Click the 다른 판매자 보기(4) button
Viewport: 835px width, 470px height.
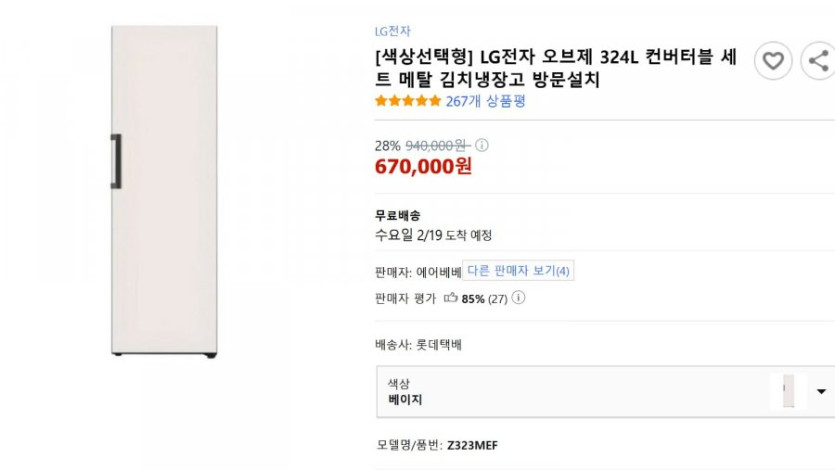(x=518, y=271)
